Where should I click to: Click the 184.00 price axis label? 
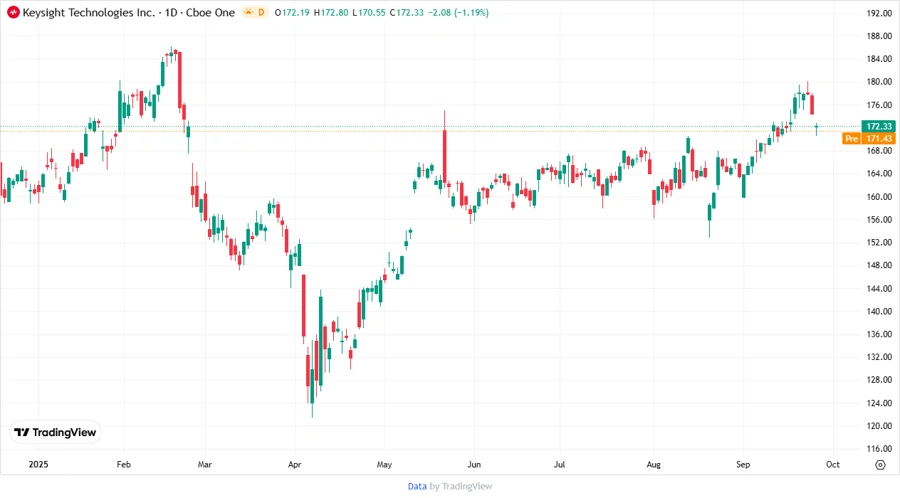879,59
